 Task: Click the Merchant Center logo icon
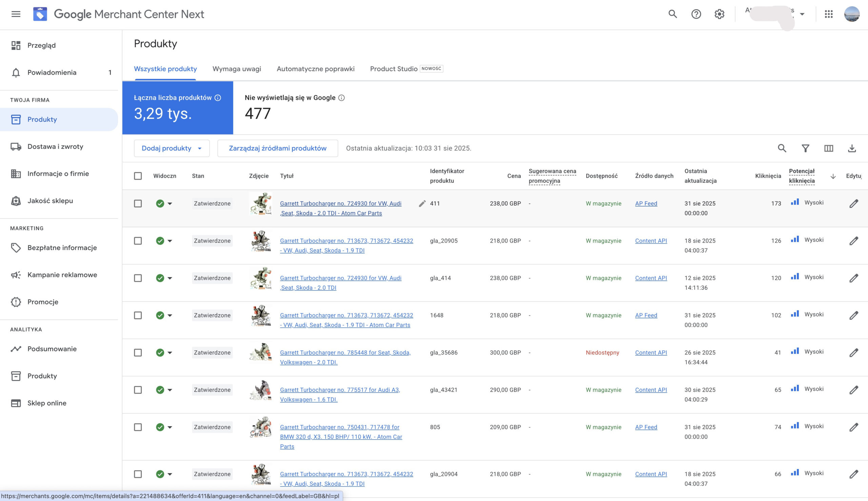[x=40, y=14]
